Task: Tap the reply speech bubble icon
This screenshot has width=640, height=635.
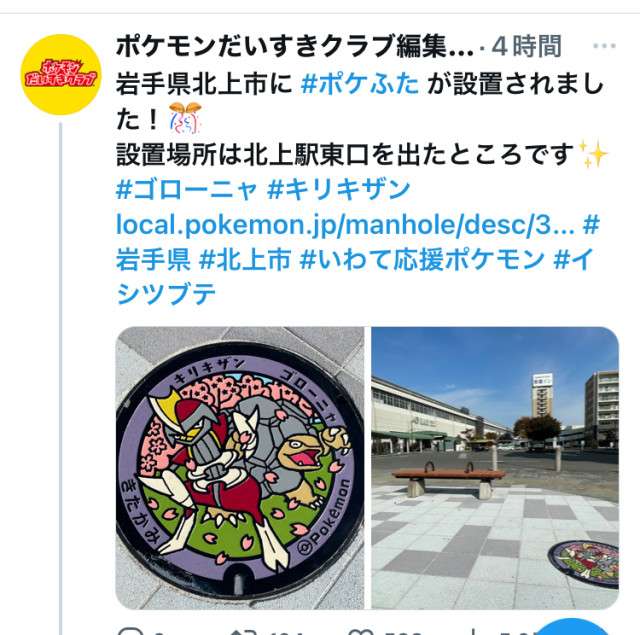Action: pos(130,631)
